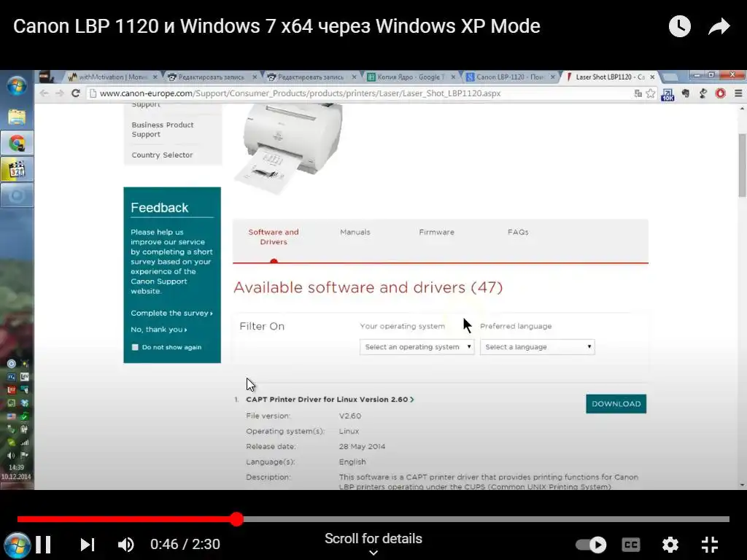Screen dimensions: 747x560
Task: Click the Windows Start orb inside the video
Action: (17, 87)
